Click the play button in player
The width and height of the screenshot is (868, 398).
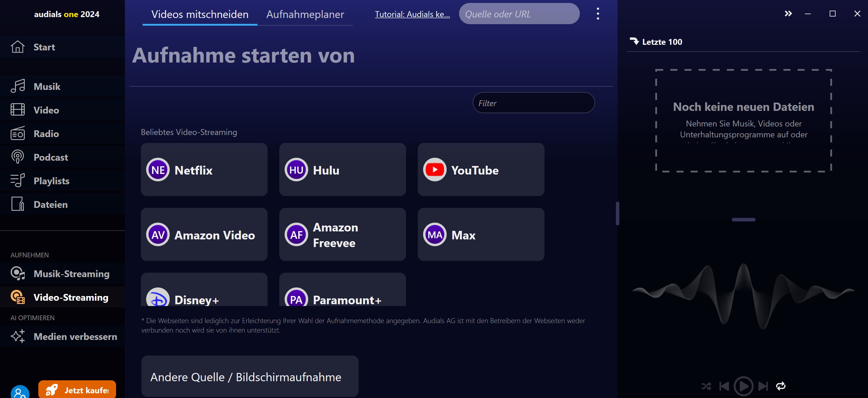(x=743, y=386)
